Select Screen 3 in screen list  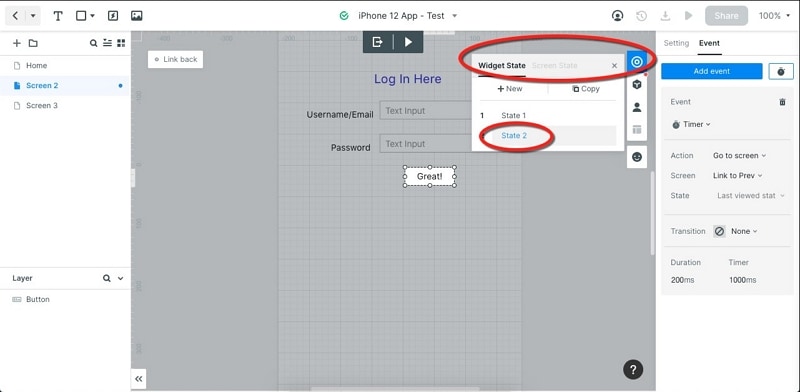(65, 106)
